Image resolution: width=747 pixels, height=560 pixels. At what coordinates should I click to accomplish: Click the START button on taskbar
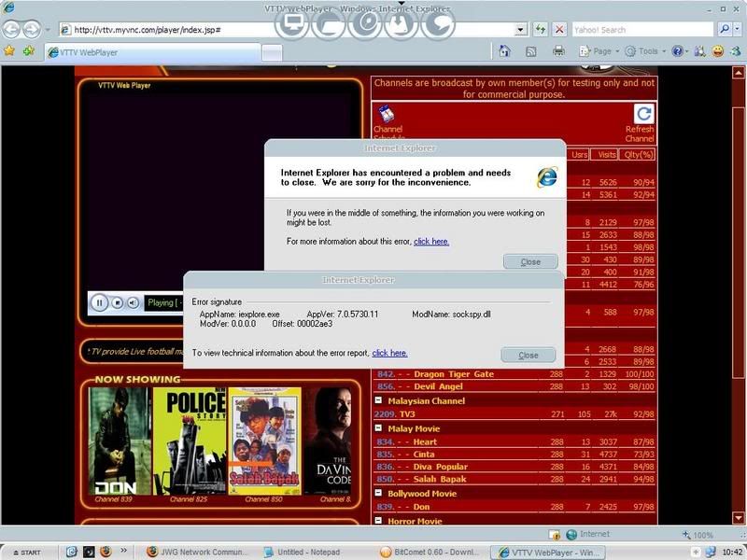[27, 552]
